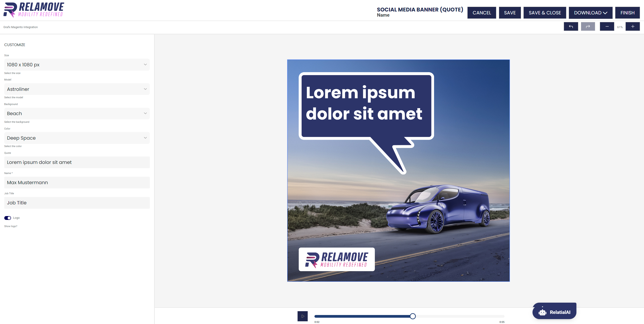Zoom in with the plus icon
Viewport: 644px width, 324px height.
pyautogui.click(x=633, y=27)
